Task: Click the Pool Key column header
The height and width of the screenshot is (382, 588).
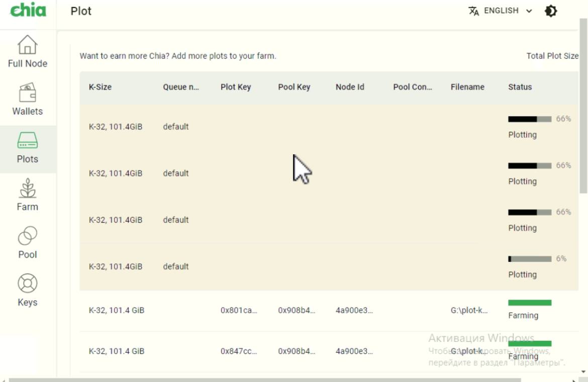Action: tap(294, 87)
